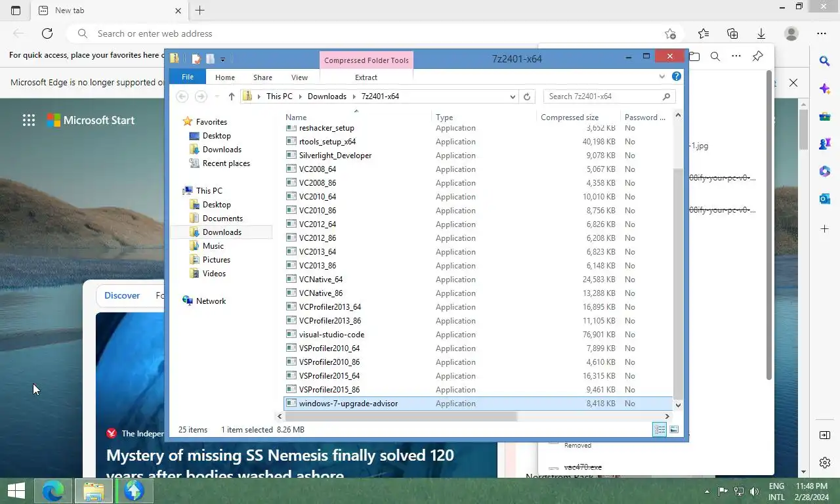Open Music under This PC
This screenshot has width=840, height=504.
[213, 246]
